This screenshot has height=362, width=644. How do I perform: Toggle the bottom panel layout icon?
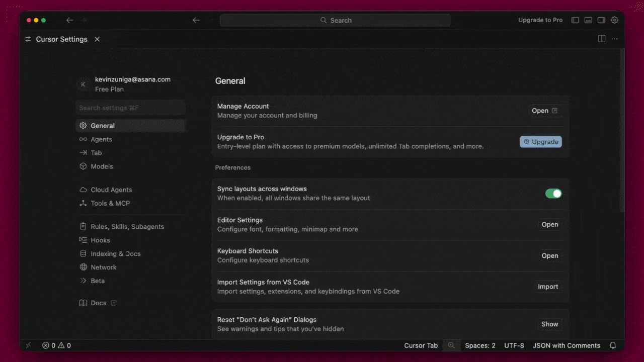point(588,20)
